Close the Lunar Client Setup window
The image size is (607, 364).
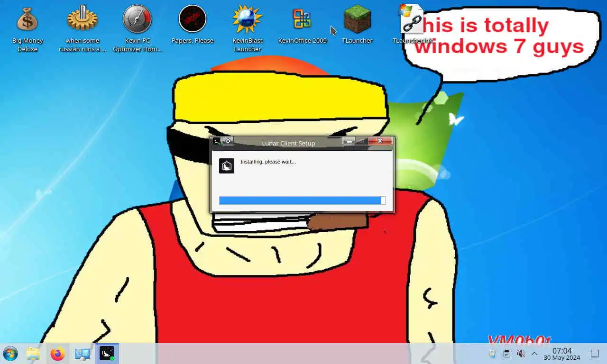380,141
